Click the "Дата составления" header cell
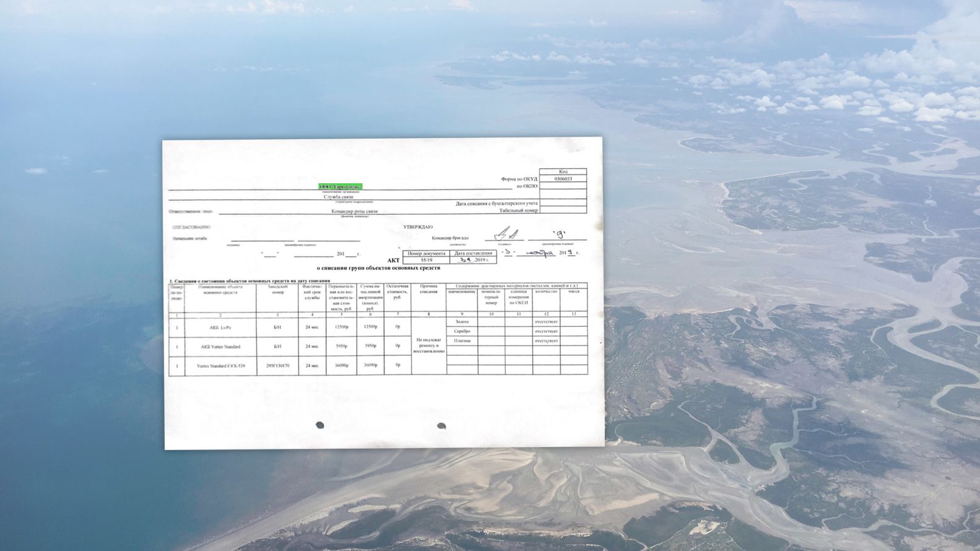This screenshot has height=551, width=980. point(474,253)
